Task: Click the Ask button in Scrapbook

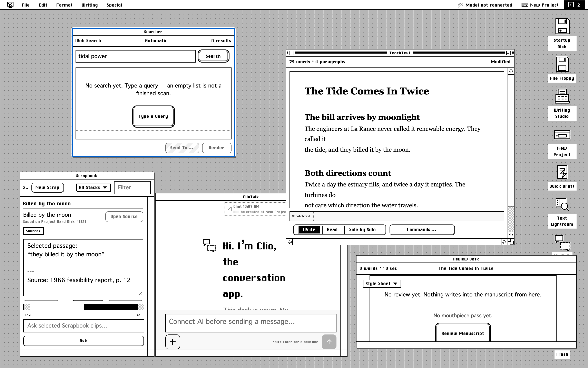Action: point(83,341)
